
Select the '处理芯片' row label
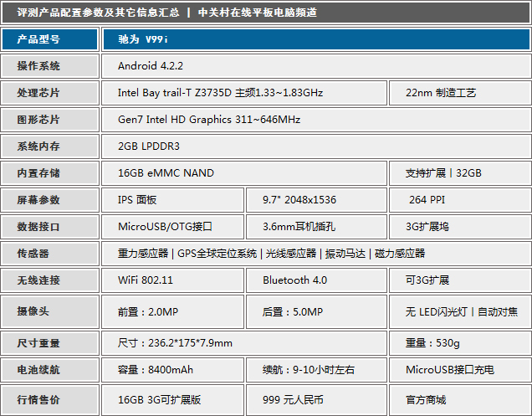(50, 93)
